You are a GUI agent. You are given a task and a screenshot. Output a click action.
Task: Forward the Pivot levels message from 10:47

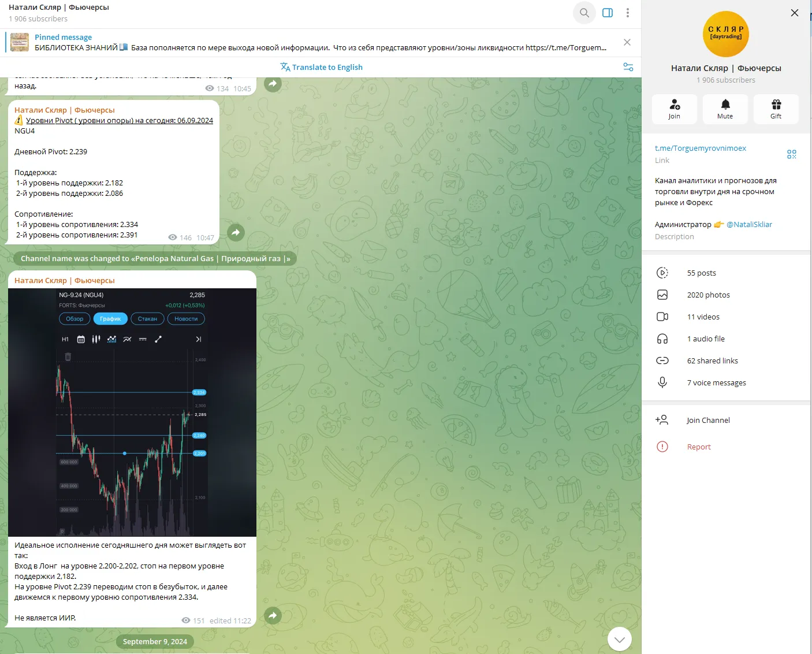coord(236,232)
